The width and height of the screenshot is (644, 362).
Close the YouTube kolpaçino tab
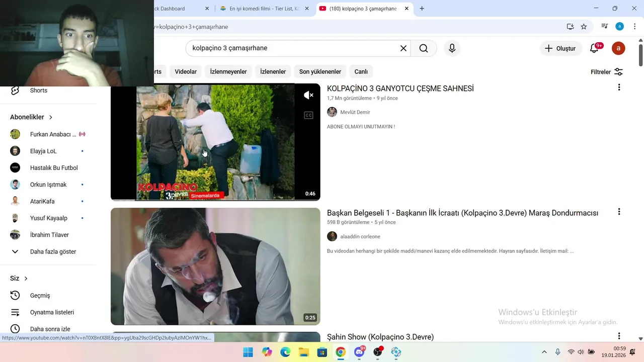click(x=407, y=9)
